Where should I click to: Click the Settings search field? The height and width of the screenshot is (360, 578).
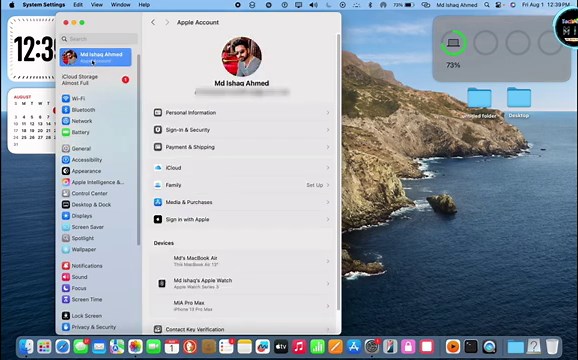(99, 39)
